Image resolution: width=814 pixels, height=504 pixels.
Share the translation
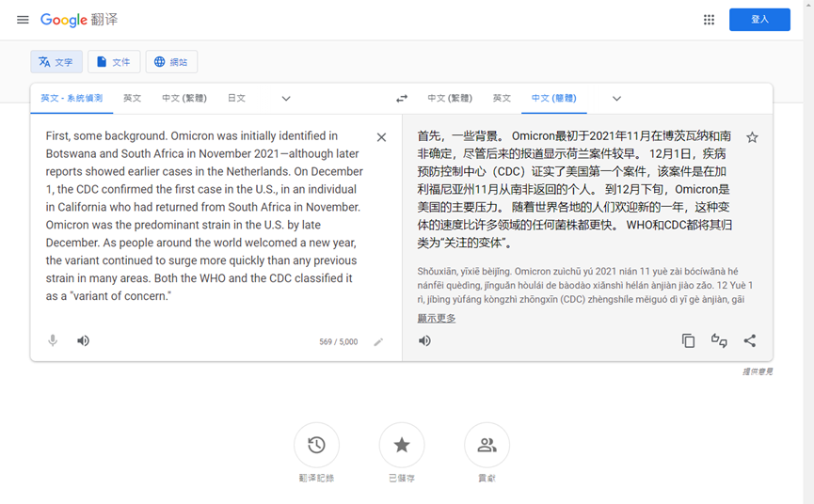pyautogui.click(x=750, y=340)
